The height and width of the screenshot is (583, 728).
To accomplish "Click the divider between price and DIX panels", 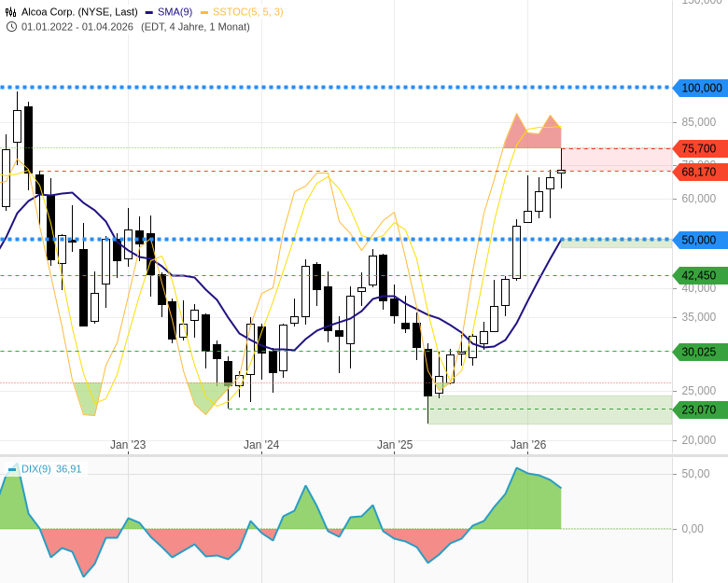I will [x=336, y=455].
